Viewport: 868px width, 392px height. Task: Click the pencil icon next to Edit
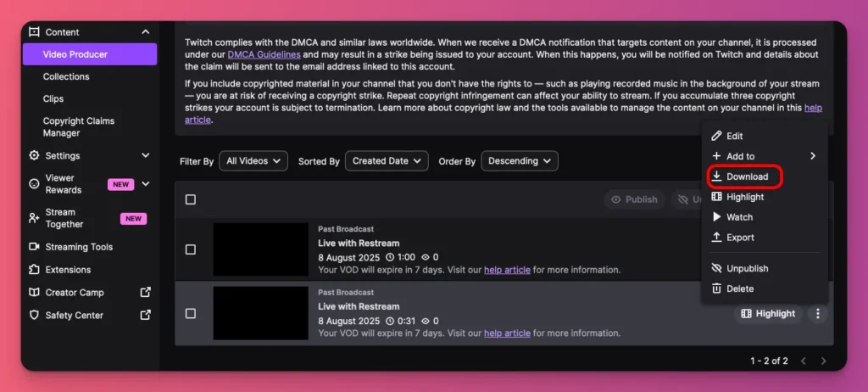coord(716,136)
